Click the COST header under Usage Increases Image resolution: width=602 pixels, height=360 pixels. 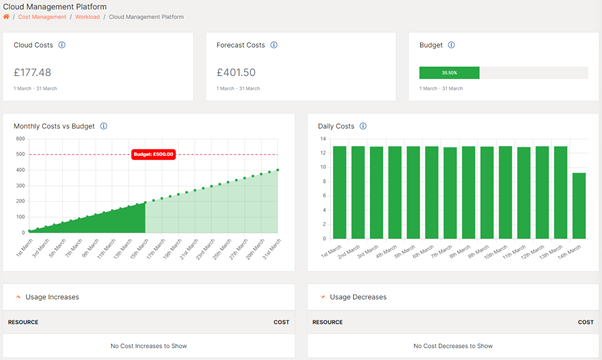(x=281, y=322)
